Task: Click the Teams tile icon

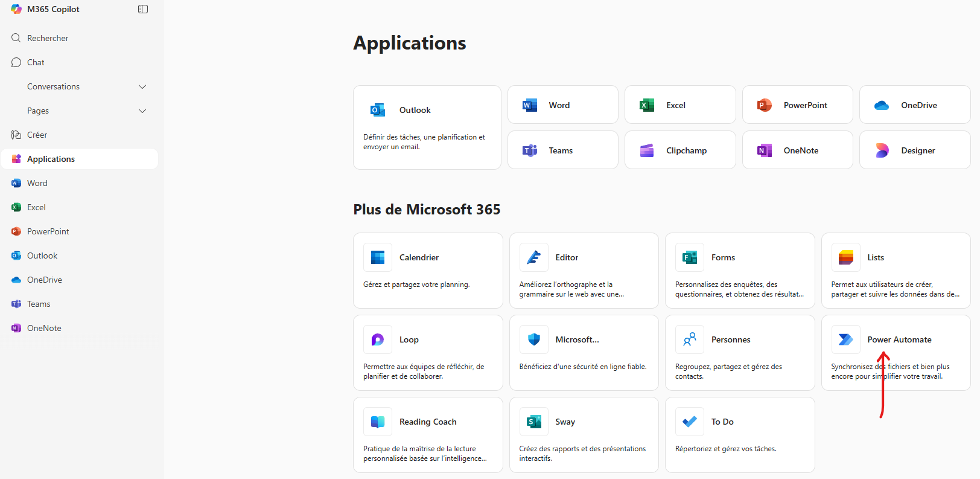Action: [530, 150]
